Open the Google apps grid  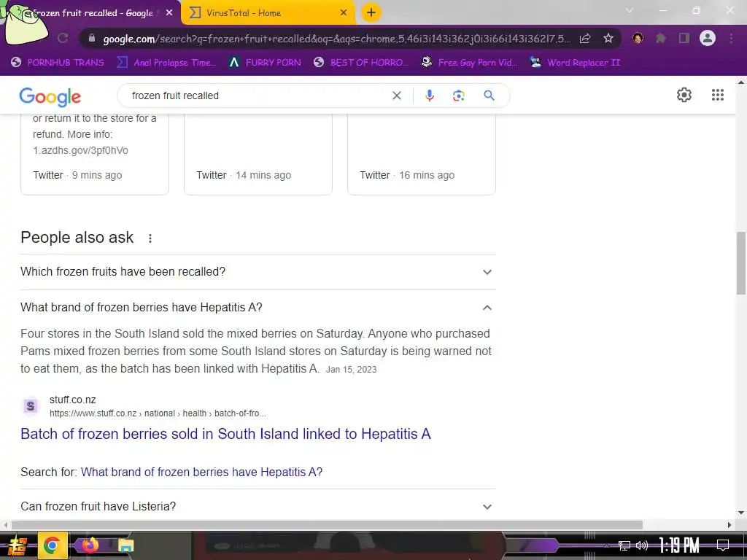tap(718, 95)
